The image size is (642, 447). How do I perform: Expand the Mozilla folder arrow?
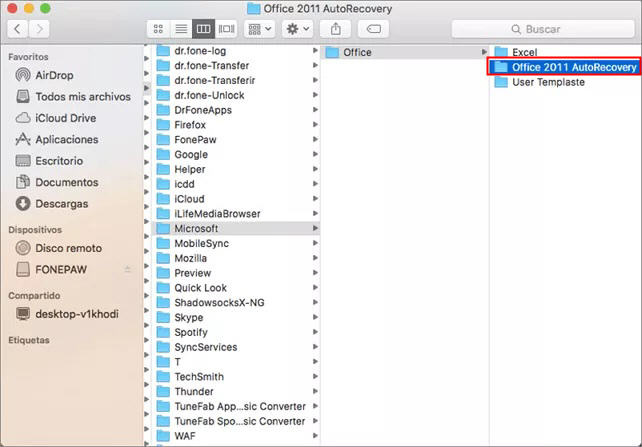[315, 258]
